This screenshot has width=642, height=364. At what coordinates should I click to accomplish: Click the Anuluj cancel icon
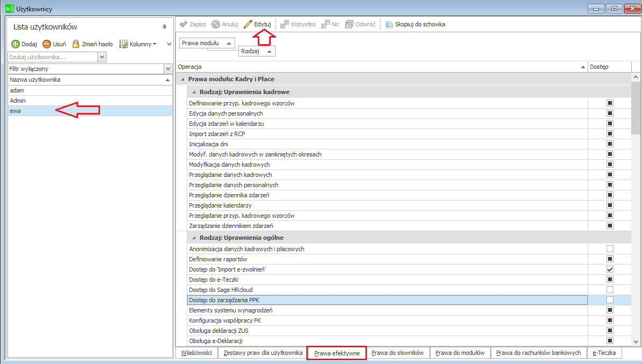216,24
